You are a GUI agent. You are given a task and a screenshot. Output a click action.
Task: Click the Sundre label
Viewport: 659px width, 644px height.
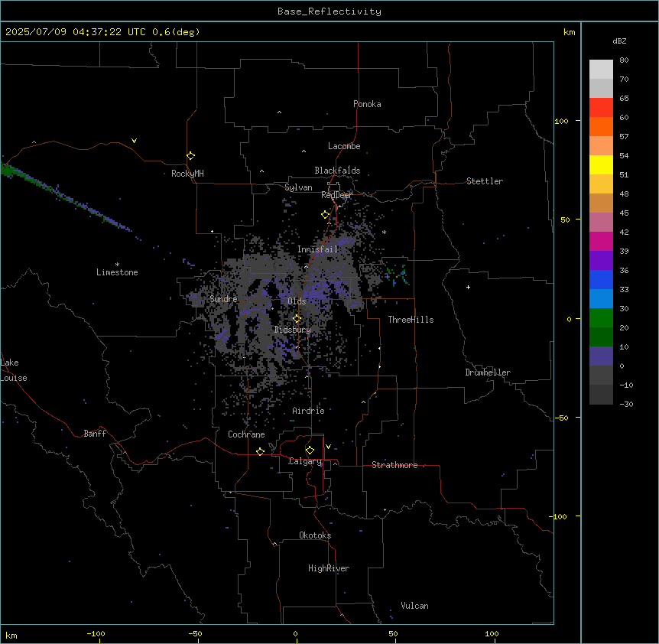pyautogui.click(x=223, y=299)
